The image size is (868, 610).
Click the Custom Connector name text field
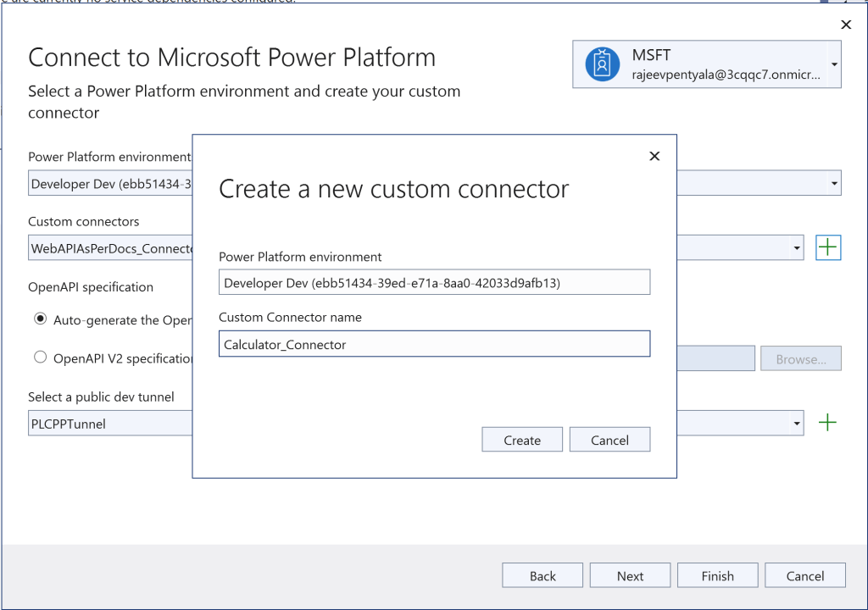(x=434, y=344)
